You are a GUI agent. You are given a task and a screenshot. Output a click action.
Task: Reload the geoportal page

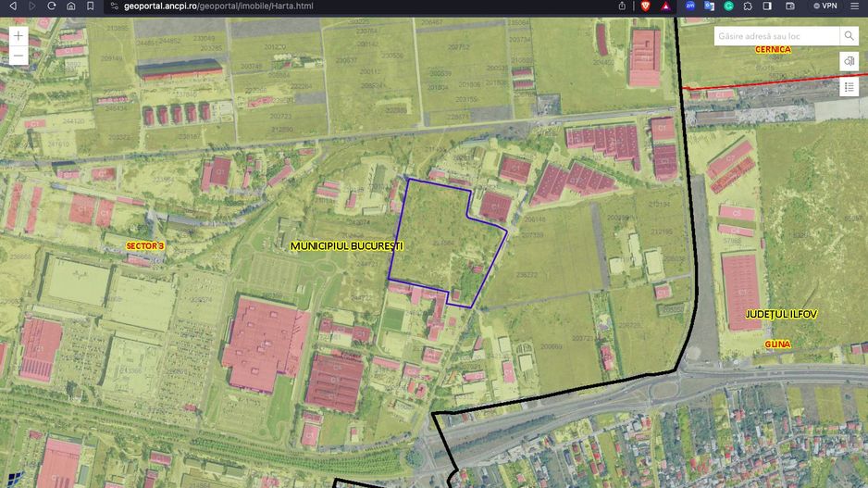(52, 6)
